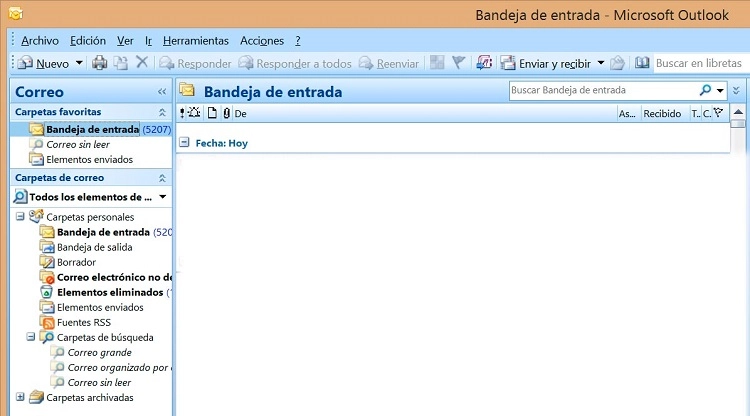
Task: Open Fuentes RSS folder
Action: coord(83,322)
